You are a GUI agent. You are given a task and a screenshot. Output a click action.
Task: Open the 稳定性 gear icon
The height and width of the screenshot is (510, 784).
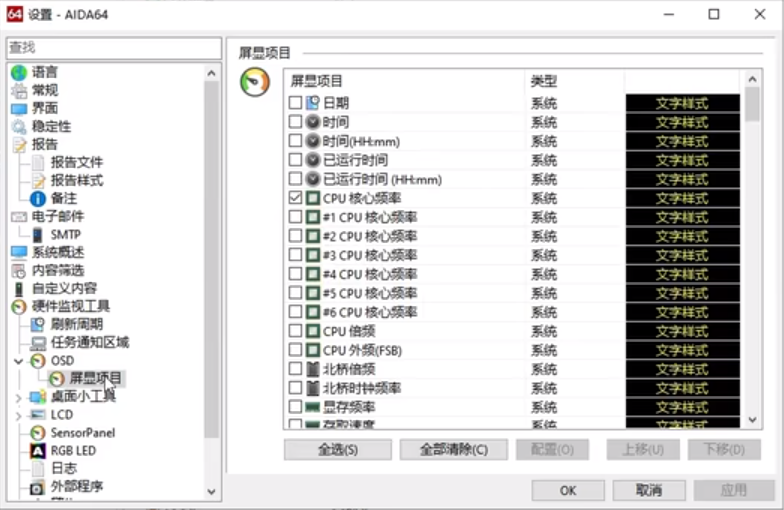pyautogui.click(x=19, y=126)
